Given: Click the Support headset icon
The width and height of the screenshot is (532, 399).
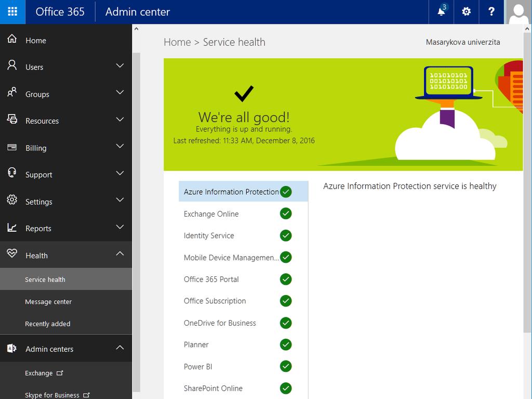Looking at the screenshot, I should coord(12,172).
